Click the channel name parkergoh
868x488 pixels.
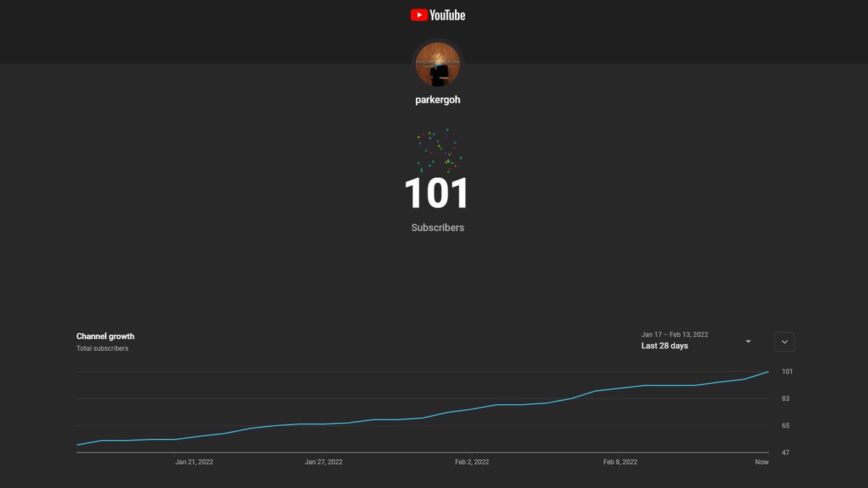(x=437, y=99)
